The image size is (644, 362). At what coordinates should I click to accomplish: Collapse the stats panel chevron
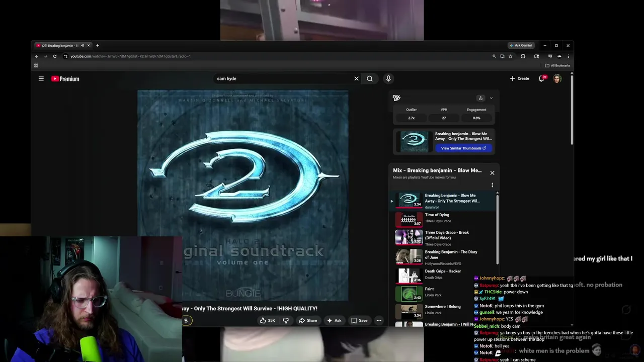click(x=491, y=98)
